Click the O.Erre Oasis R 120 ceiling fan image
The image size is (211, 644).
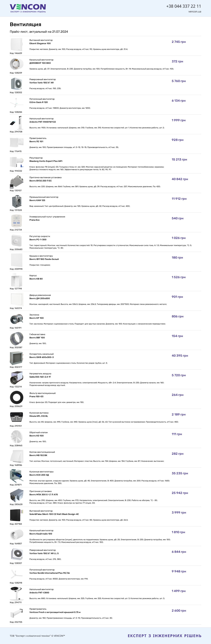(17, 103)
